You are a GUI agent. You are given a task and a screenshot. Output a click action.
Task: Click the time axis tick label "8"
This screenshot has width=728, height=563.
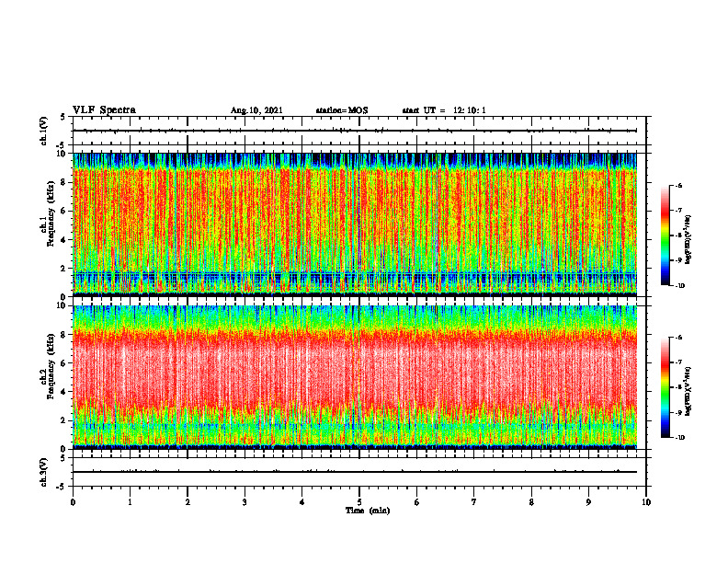point(531,502)
